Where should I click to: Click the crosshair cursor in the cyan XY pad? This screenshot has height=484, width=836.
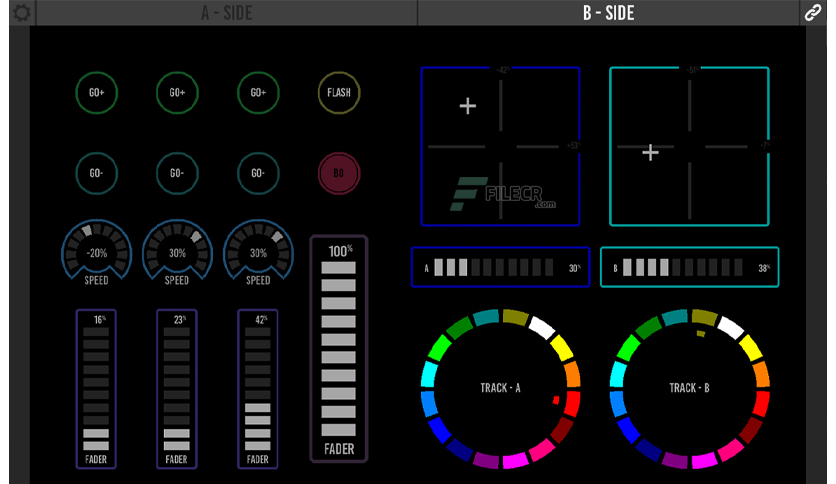click(650, 153)
